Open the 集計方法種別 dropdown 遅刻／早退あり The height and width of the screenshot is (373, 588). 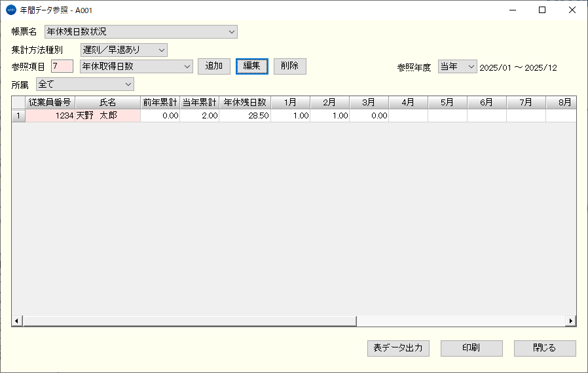(x=124, y=50)
